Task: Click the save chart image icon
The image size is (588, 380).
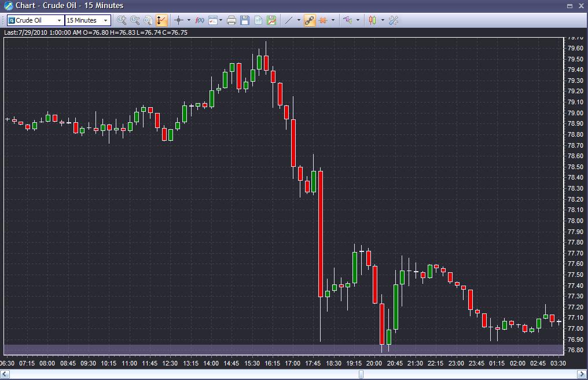Action: pos(271,20)
